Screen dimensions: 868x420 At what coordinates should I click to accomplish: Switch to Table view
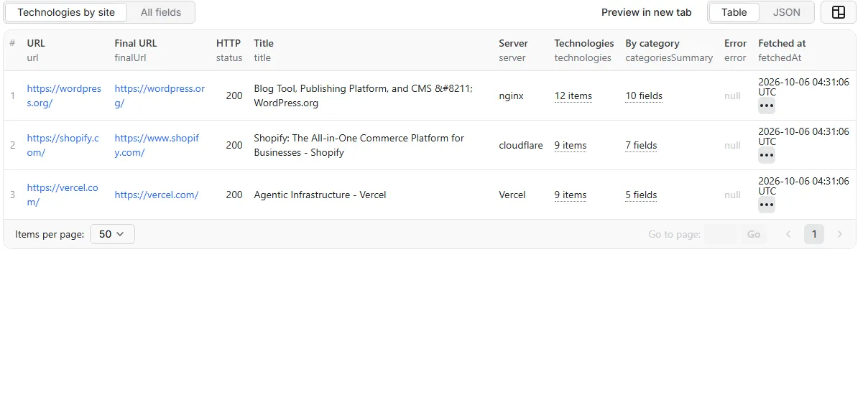pos(734,12)
